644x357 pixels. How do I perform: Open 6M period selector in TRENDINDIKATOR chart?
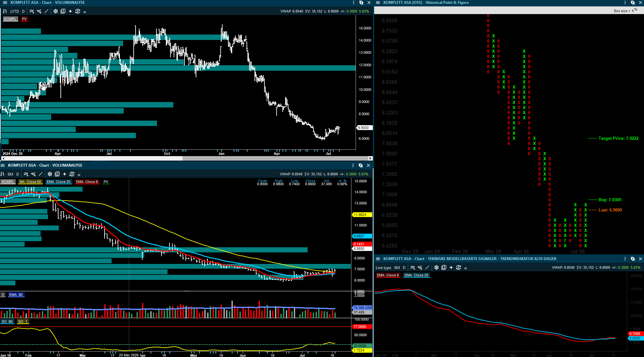(x=397, y=268)
